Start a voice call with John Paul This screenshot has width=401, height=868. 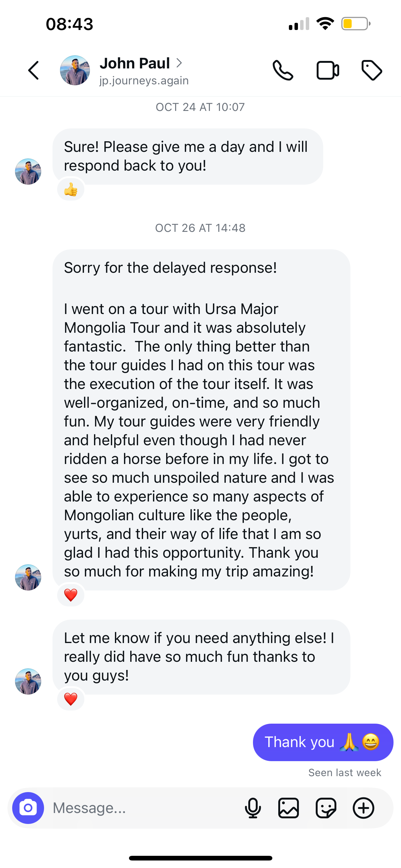(283, 70)
